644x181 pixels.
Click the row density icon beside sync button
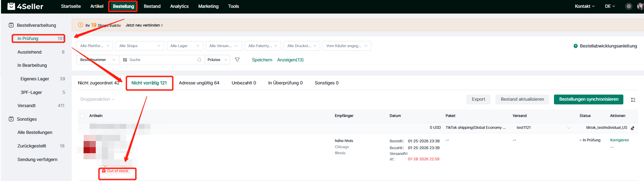[633, 100]
